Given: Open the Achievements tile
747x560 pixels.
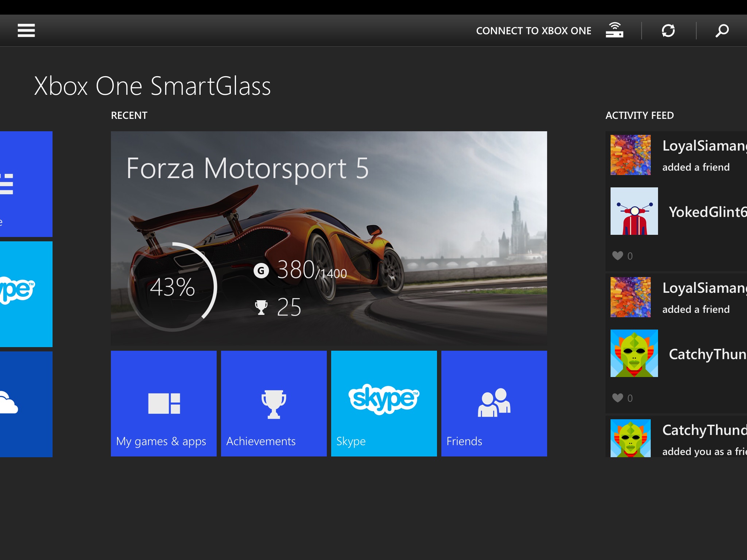Looking at the screenshot, I should tap(274, 404).
